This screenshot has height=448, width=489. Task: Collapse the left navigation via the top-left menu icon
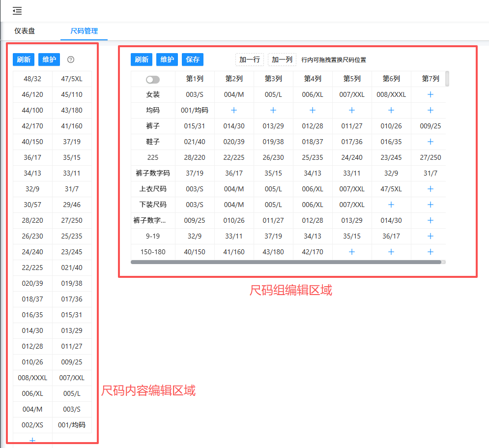point(17,11)
